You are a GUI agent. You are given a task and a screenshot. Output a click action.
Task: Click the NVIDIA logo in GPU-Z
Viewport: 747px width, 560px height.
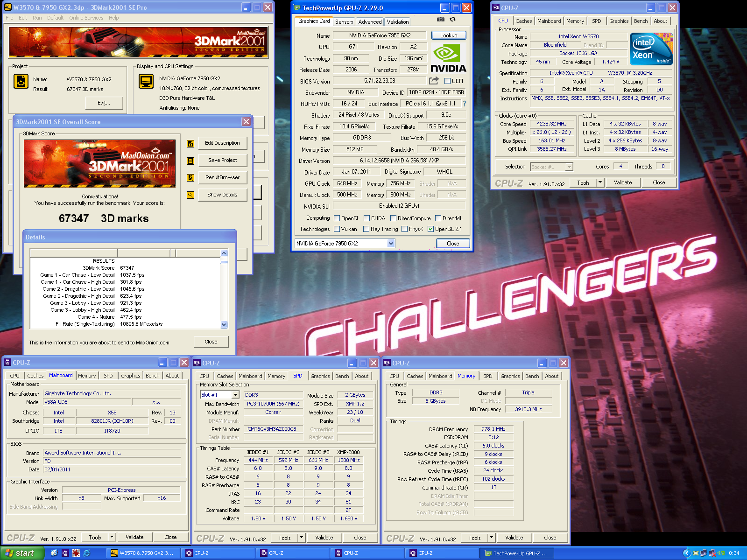(448, 58)
